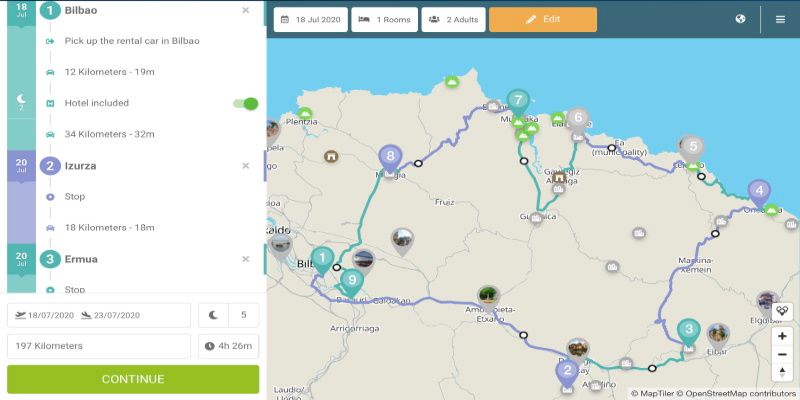Open the OpenStreetMap contributors link
Viewport: 800px width, 400px height.
pyautogui.click(x=741, y=393)
